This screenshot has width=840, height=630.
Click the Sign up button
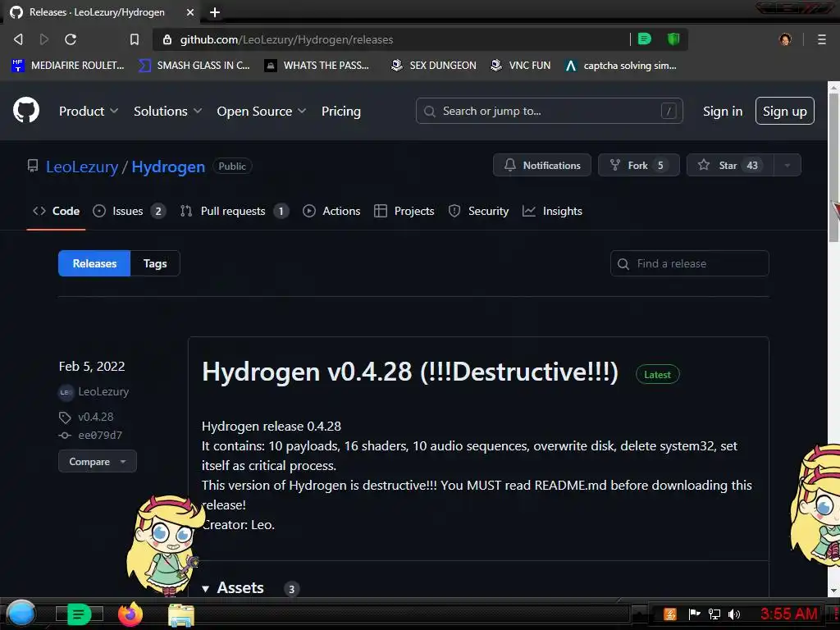coord(785,111)
